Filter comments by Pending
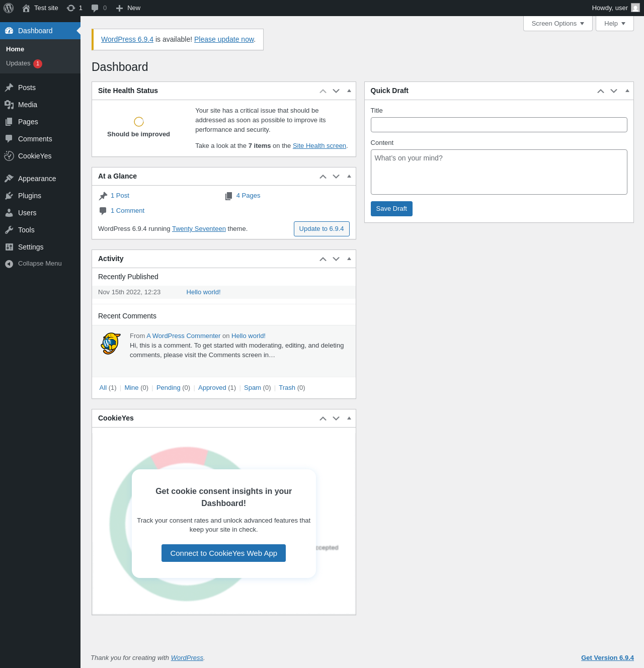644x668 pixels. click(x=169, y=388)
